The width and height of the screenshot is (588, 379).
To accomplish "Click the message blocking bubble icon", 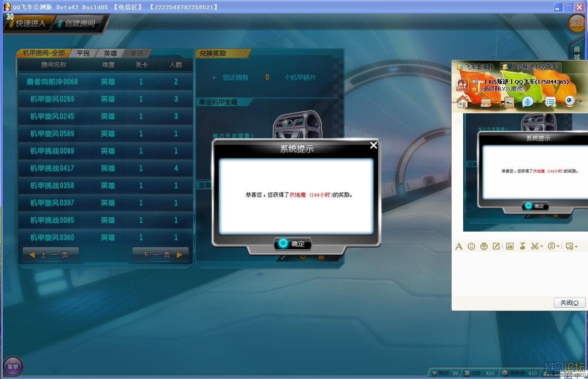I will [570, 246].
